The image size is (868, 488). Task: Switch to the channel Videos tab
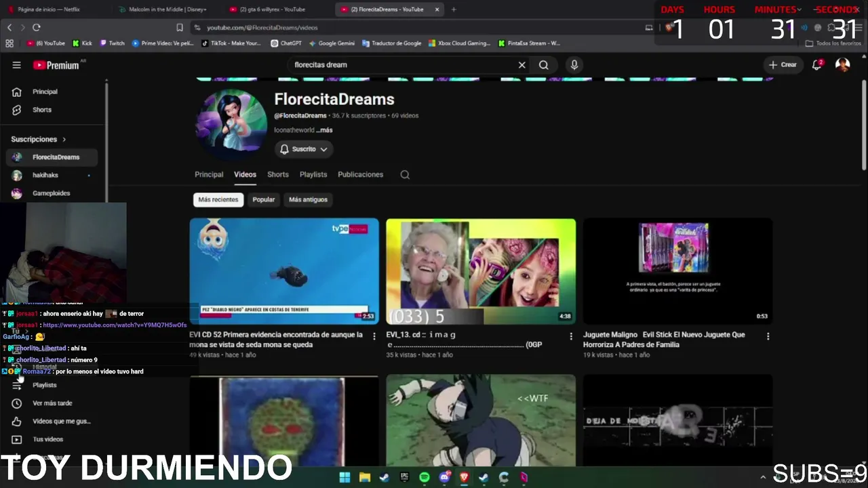(x=245, y=175)
